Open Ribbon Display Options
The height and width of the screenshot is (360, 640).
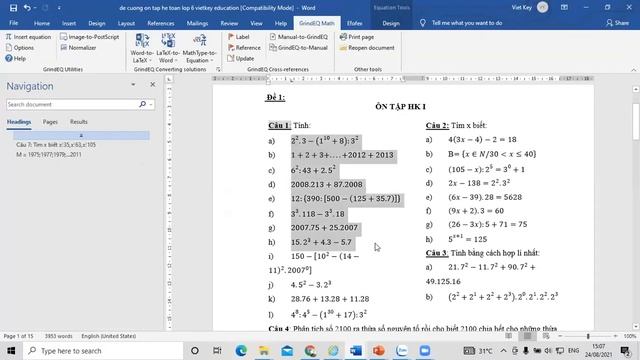click(x=564, y=7)
